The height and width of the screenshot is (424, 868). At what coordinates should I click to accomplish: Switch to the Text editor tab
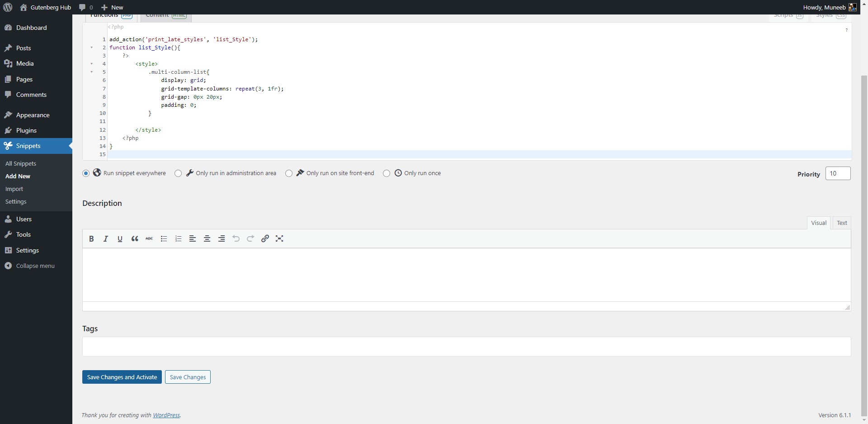(842, 223)
